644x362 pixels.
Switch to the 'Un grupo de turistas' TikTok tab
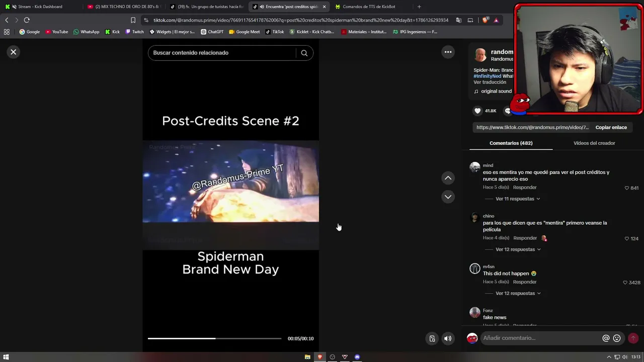pyautogui.click(x=206, y=7)
